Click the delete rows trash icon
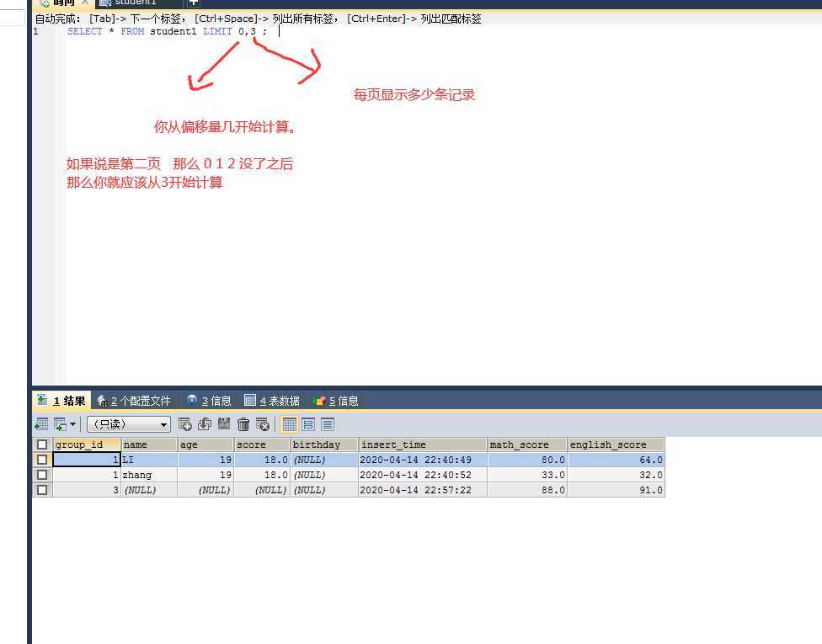Image resolution: width=822 pixels, height=644 pixels. tap(243, 424)
